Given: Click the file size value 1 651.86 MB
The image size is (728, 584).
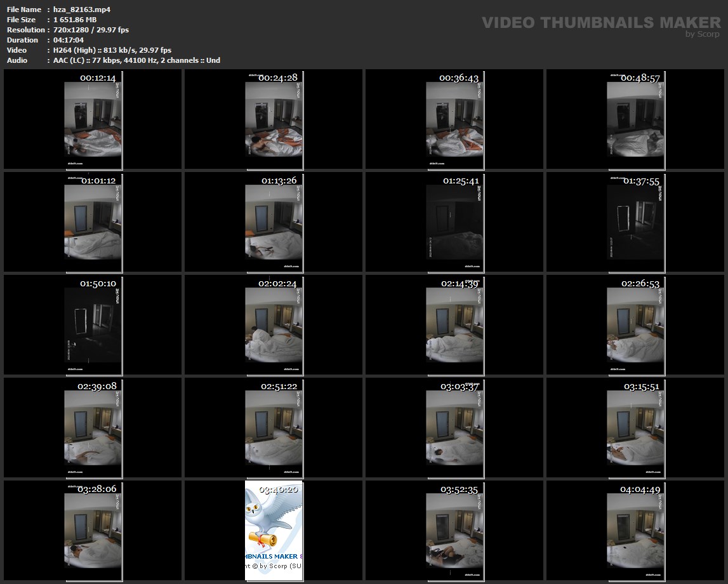Looking at the screenshot, I should (75, 20).
